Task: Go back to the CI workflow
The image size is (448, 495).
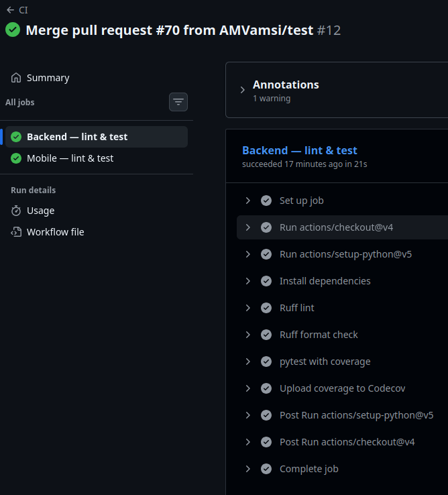Action: tap(17, 10)
